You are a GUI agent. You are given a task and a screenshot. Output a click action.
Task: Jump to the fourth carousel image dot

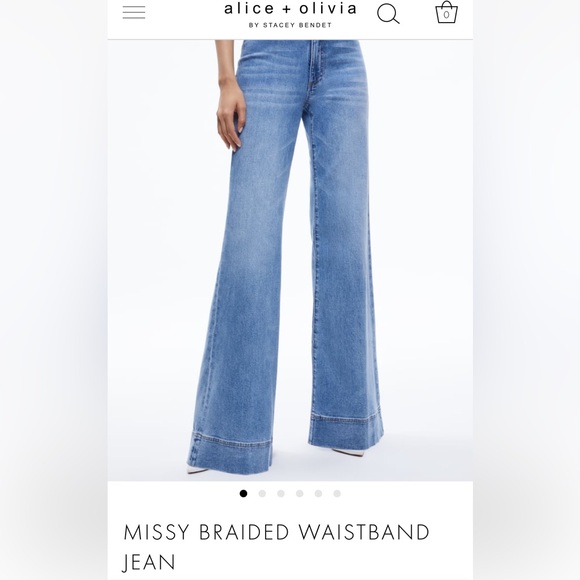coord(300,493)
